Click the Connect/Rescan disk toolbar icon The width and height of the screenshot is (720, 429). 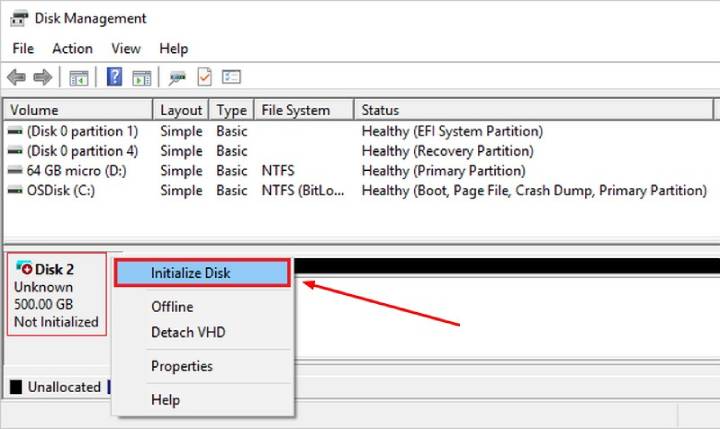coord(177,78)
